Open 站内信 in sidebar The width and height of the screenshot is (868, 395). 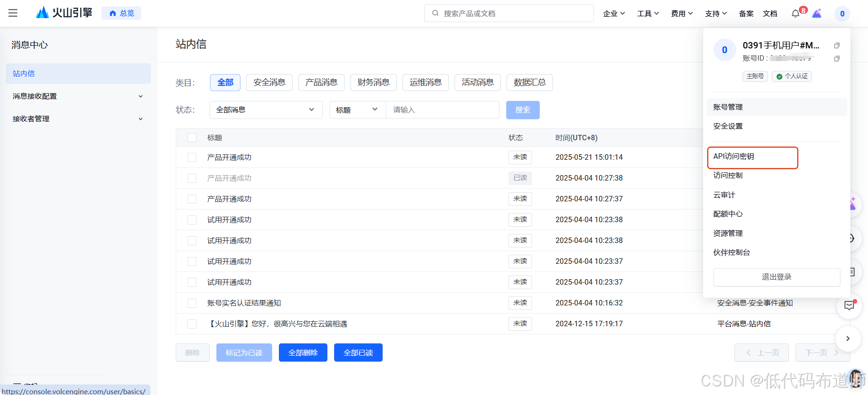pos(78,73)
